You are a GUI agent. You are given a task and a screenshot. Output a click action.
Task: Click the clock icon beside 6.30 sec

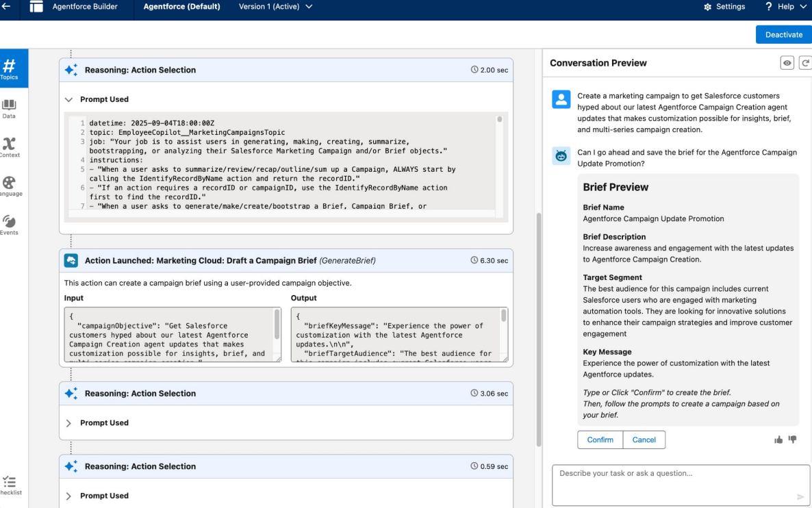(x=474, y=260)
